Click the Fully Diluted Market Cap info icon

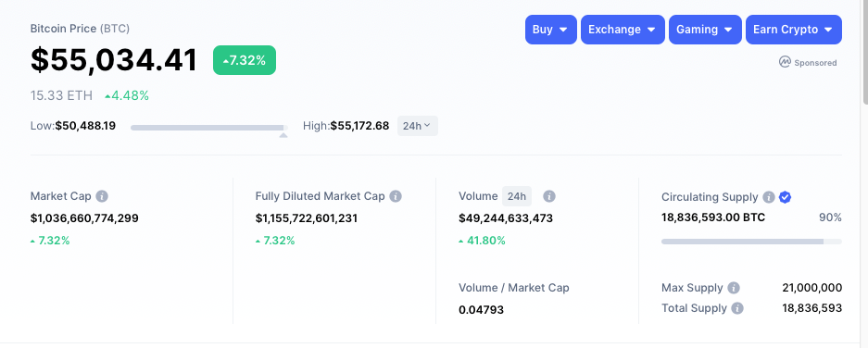click(396, 196)
